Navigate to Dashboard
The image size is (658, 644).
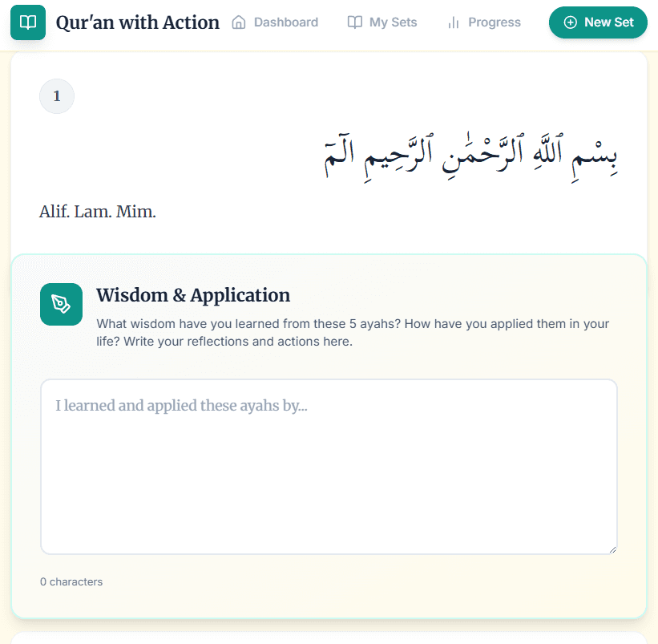[285, 22]
